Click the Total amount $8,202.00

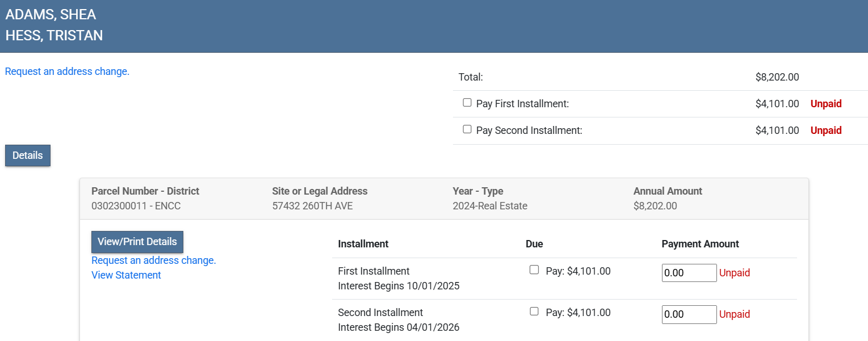tap(777, 77)
